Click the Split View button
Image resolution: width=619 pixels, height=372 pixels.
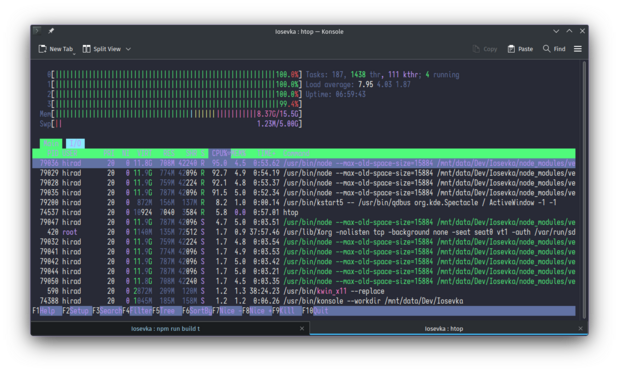[101, 49]
